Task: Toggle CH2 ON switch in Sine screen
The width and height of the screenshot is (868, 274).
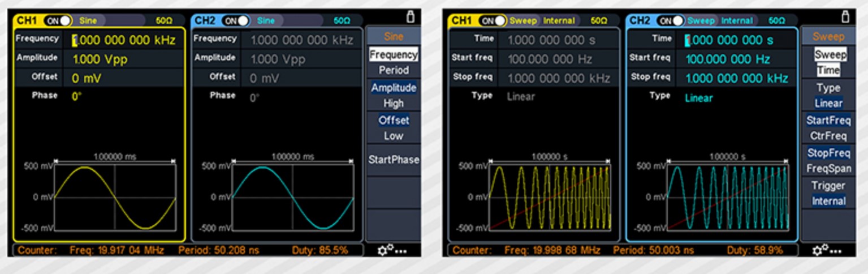Action: (x=236, y=20)
